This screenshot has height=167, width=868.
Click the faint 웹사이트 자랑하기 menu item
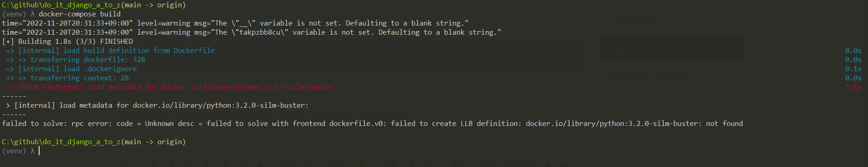tap(649, 76)
